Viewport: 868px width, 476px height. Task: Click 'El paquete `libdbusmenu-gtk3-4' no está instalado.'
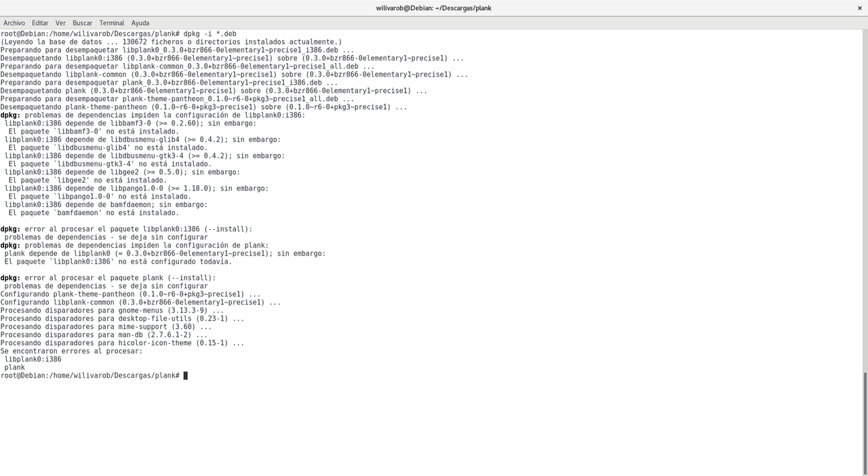point(111,164)
